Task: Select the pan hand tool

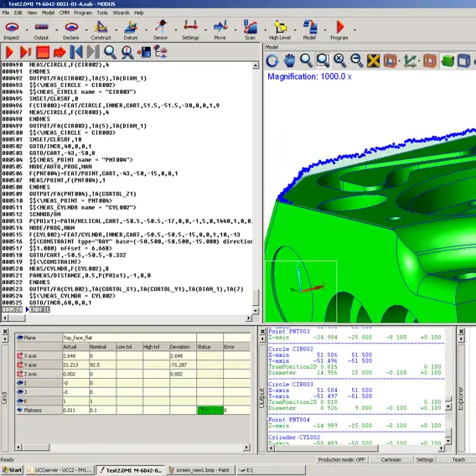Action: click(289, 60)
